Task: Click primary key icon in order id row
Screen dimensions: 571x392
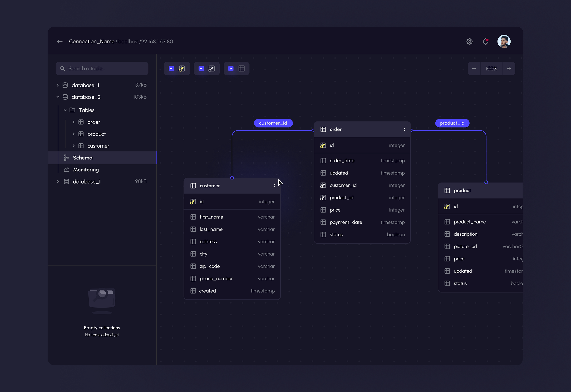Action: pyautogui.click(x=323, y=145)
